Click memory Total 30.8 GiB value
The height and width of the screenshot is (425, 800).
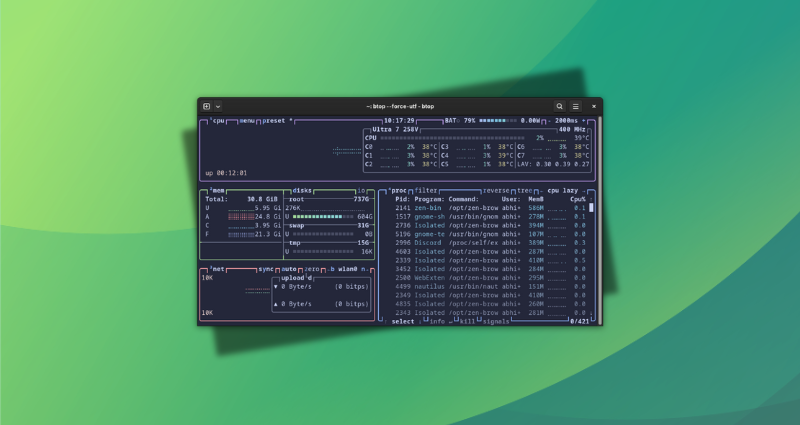(x=262, y=199)
